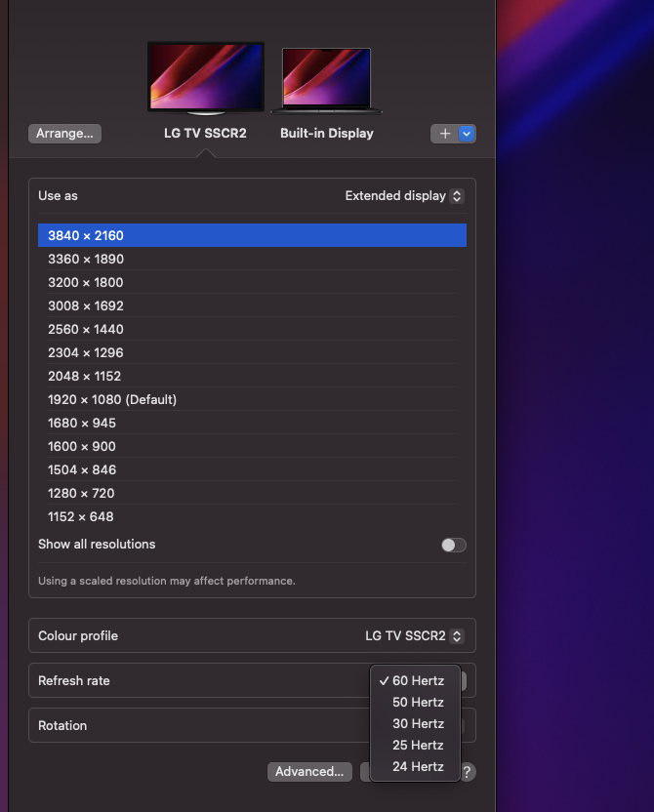Select 50 Hertz refresh rate

tap(418, 702)
